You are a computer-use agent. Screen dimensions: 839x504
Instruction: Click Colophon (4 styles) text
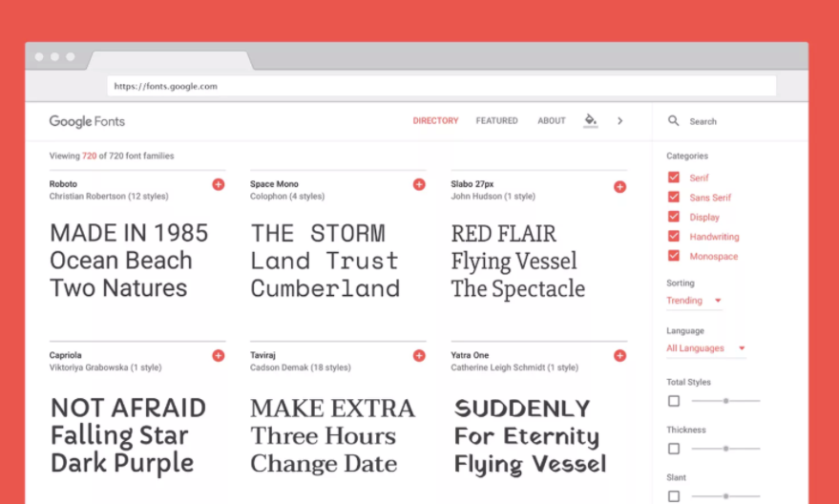286,197
